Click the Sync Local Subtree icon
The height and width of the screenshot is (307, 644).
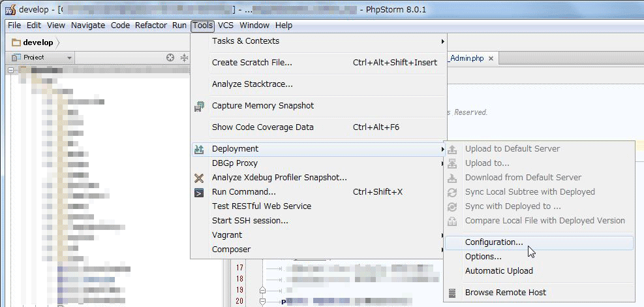click(x=452, y=192)
